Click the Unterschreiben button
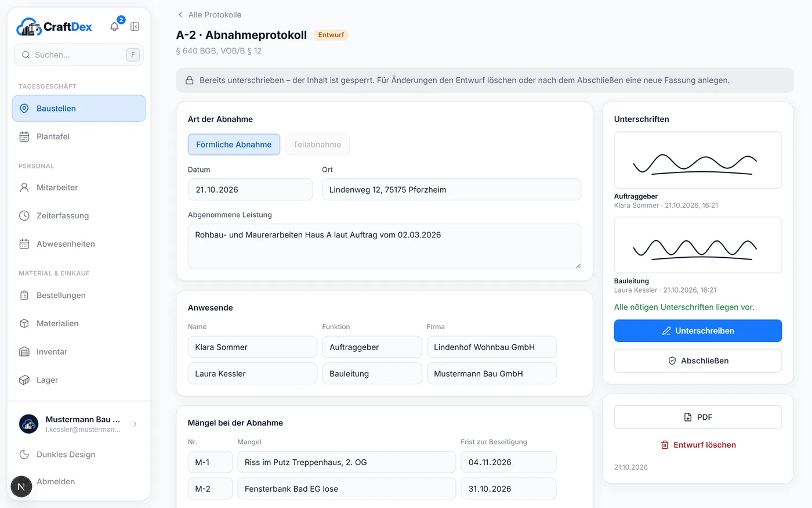 point(698,331)
